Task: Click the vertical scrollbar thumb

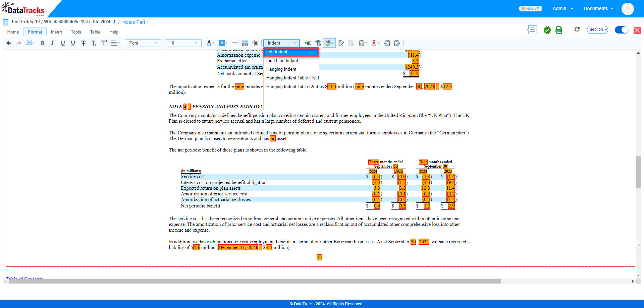Action: [638, 172]
